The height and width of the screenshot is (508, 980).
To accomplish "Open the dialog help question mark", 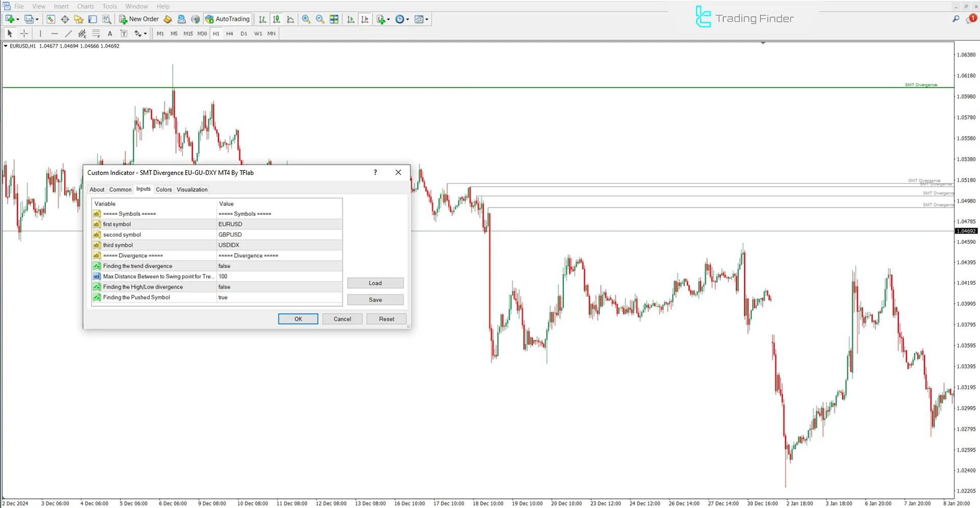I will tap(375, 172).
